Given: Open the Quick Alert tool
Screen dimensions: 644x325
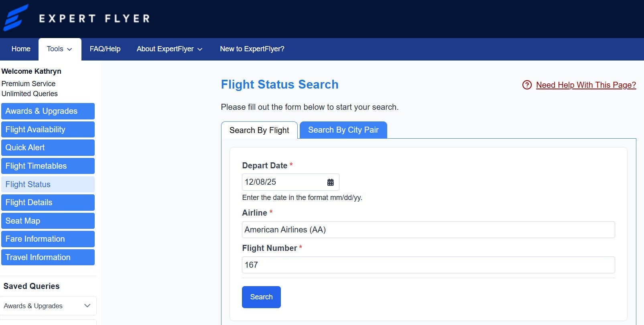Looking at the screenshot, I should click(x=48, y=147).
